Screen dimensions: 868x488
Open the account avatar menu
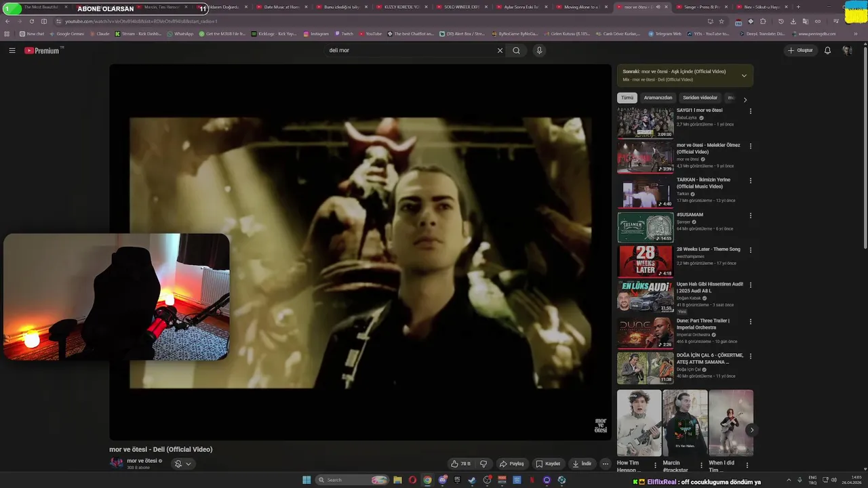coord(847,50)
